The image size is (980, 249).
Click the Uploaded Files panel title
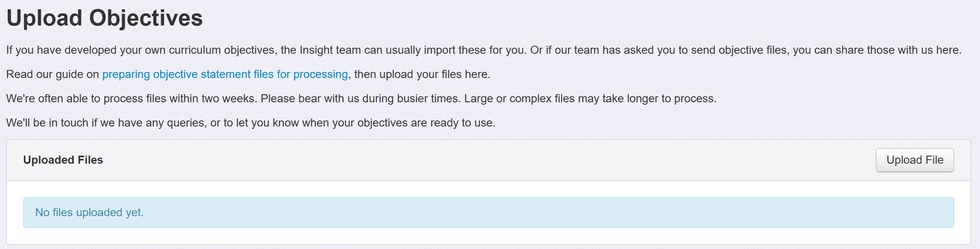point(63,160)
